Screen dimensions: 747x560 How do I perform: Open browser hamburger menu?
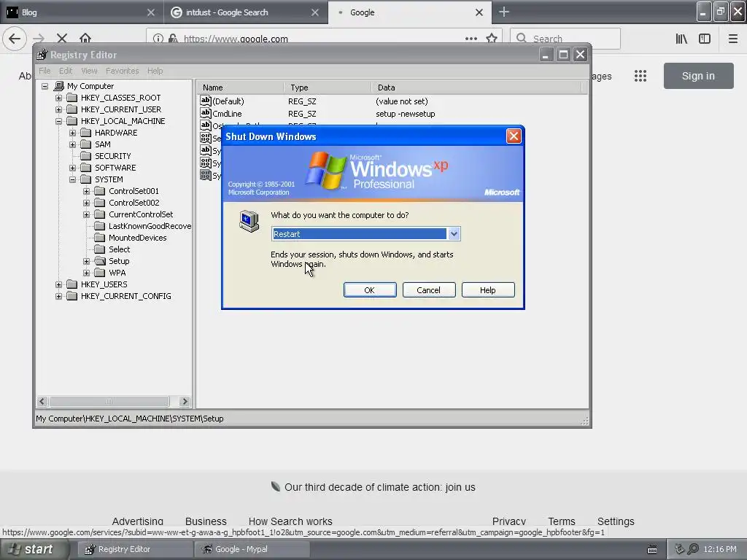tap(733, 39)
